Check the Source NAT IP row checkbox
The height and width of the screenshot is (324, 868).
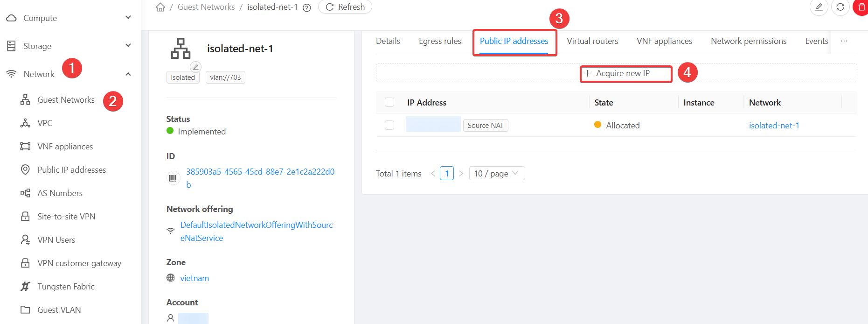pos(389,125)
